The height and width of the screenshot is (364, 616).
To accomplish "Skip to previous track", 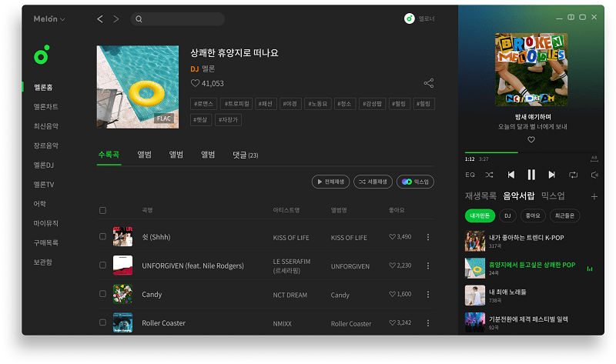I will pos(511,175).
